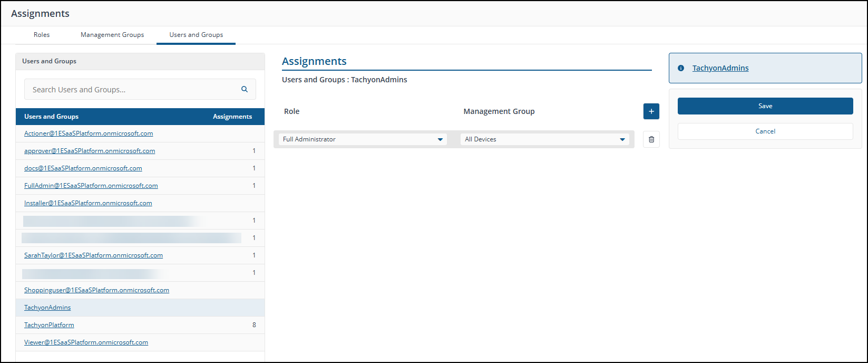Switch to the Roles tab

pos(42,35)
